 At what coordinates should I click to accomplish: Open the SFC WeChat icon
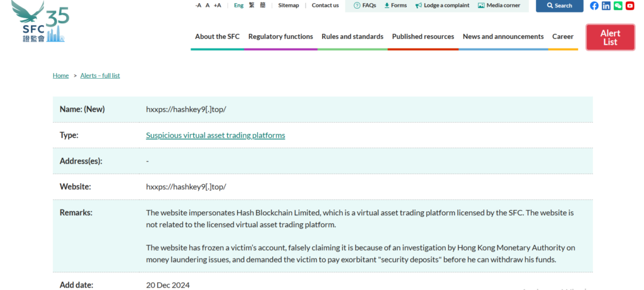[618, 6]
